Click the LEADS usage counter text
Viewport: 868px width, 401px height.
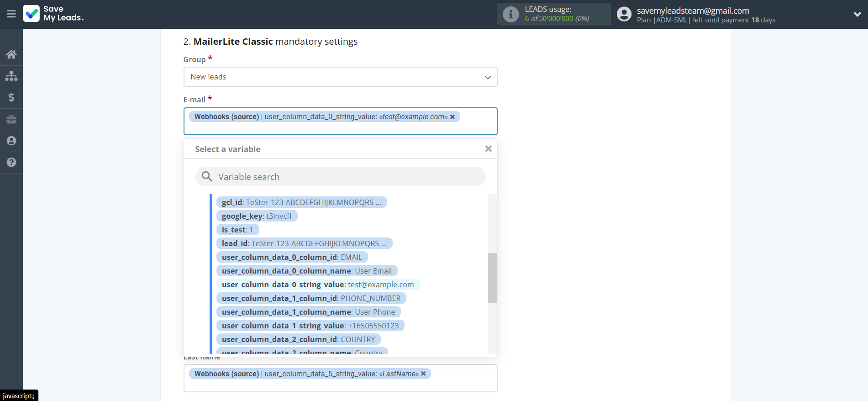click(x=557, y=19)
